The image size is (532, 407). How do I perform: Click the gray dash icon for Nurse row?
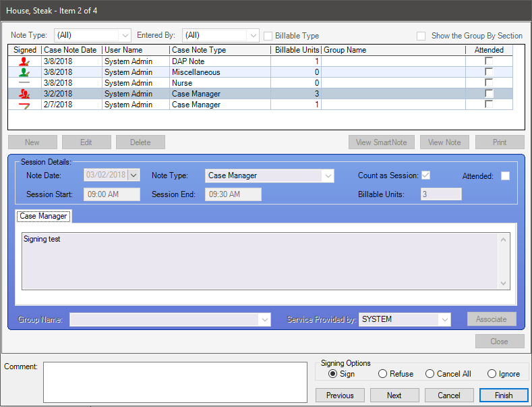coord(24,82)
